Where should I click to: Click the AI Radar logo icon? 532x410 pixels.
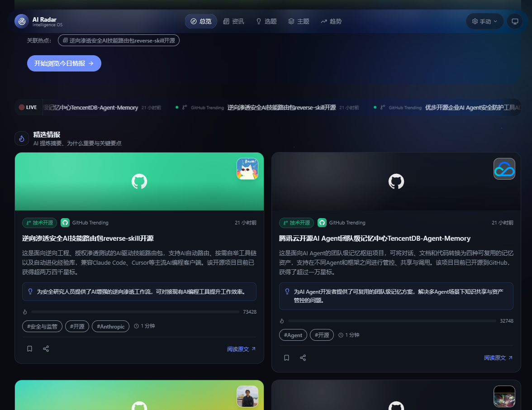pyautogui.click(x=22, y=21)
